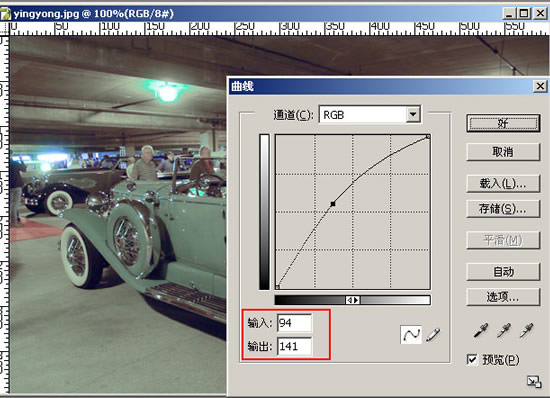Click the 选项... options button
550x398 pixels.
click(x=503, y=297)
